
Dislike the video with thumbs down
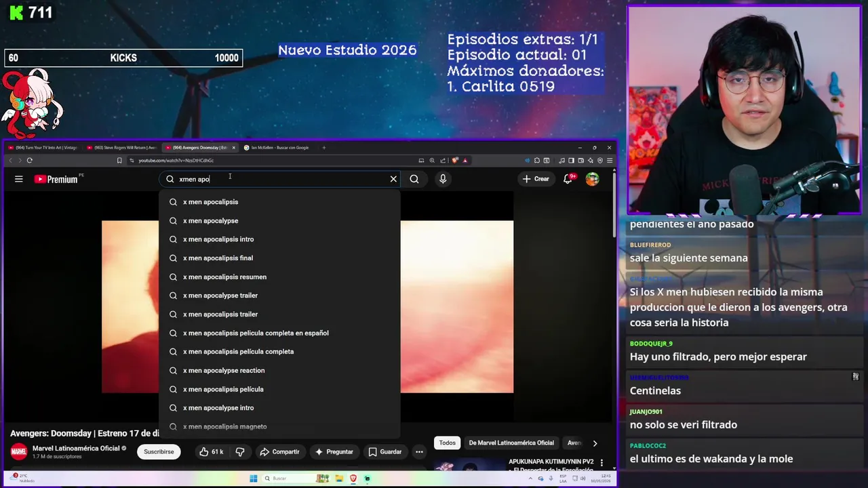click(x=240, y=452)
